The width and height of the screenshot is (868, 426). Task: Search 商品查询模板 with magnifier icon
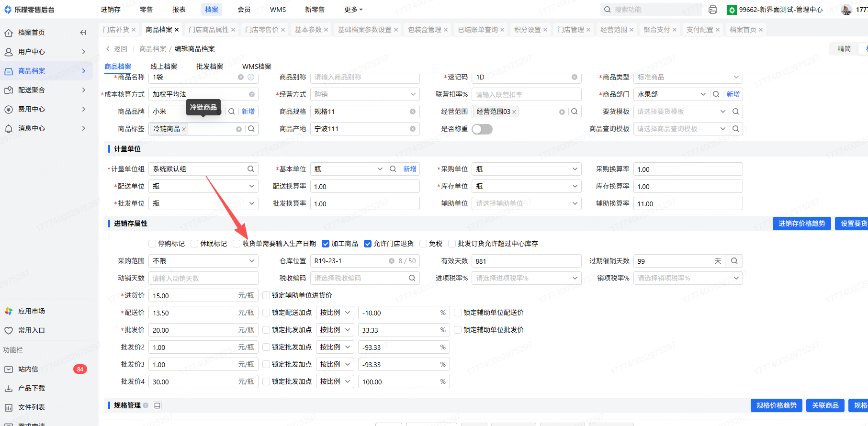(736, 129)
